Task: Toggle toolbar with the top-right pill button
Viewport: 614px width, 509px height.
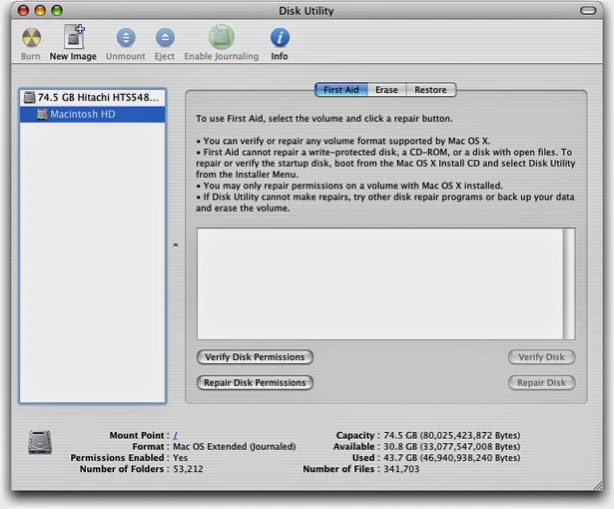Action: click(588, 11)
